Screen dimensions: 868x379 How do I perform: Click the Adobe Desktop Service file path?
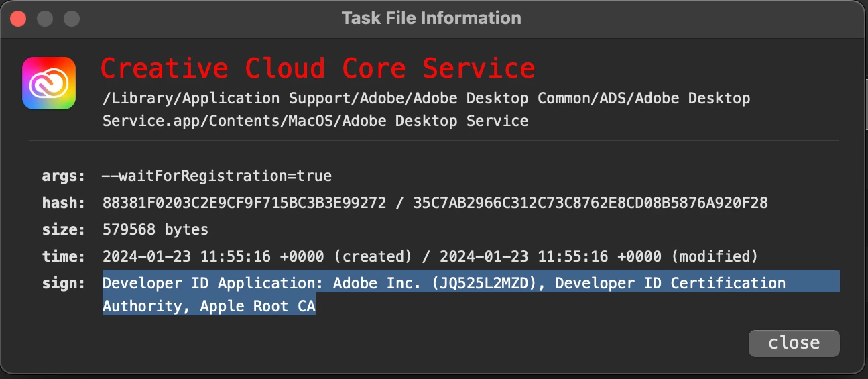426,110
